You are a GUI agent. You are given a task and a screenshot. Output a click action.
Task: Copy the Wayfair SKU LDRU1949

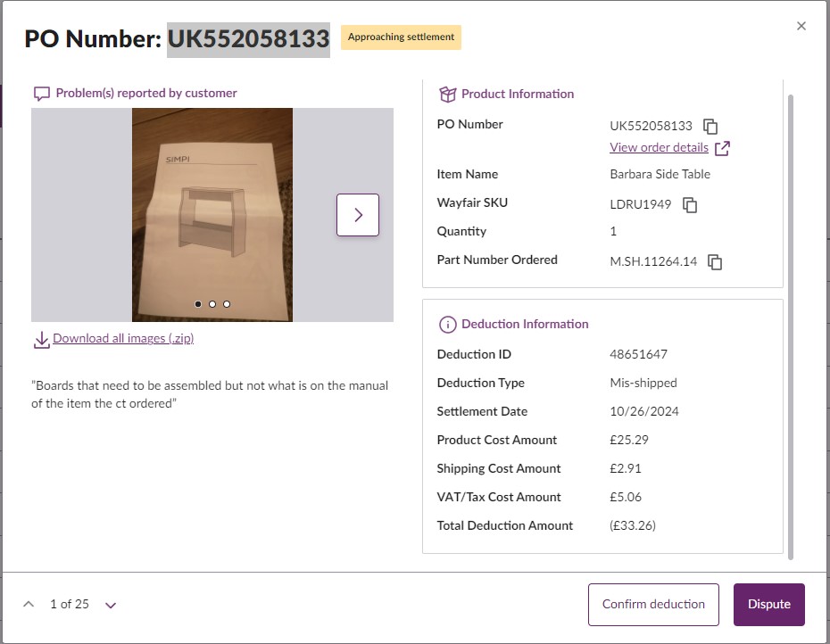tap(690, 205)
